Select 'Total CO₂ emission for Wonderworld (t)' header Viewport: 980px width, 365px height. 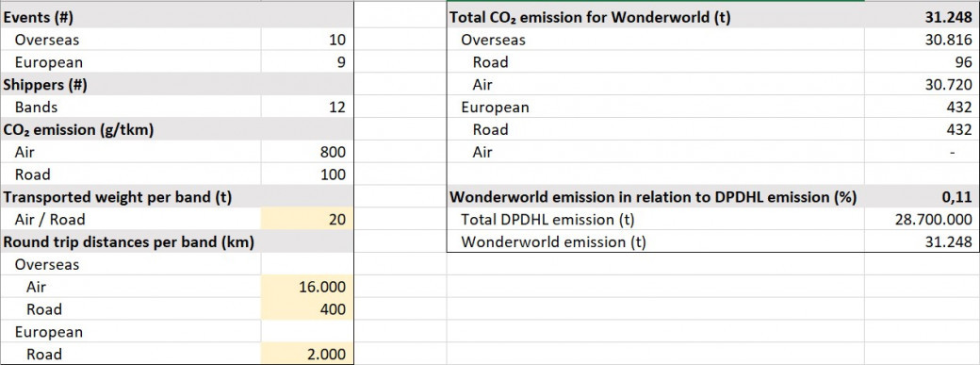click(x=656, y=18)
